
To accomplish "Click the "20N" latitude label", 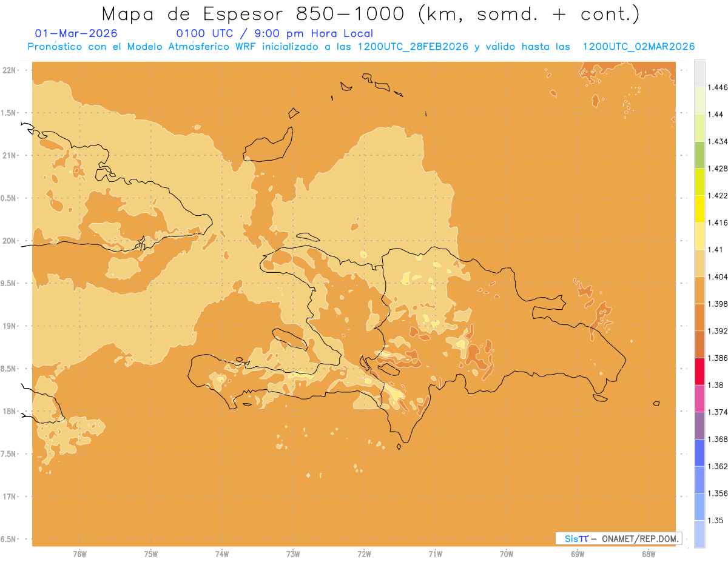I will point(10,241).
